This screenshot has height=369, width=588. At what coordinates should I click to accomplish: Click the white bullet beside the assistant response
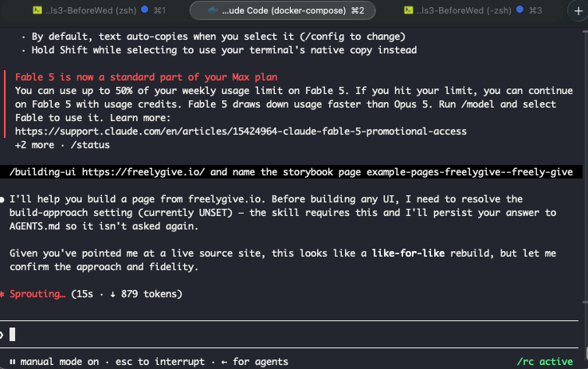tap(2, 199)
